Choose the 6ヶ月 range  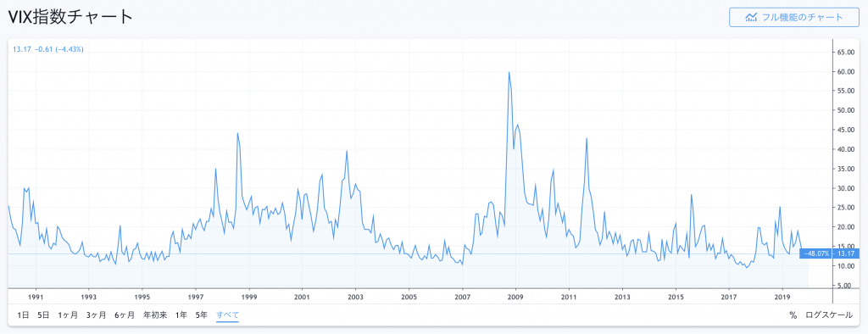click(x=125, y=315)
